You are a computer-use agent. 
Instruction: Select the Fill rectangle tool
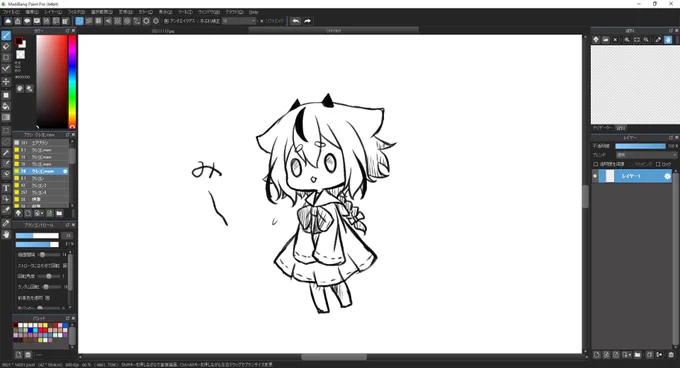[6, 95]
